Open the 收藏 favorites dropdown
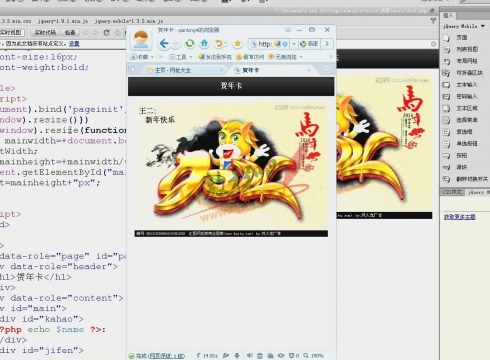The height and width of the screenshot is (360, 490). pyautogui.click(x=143, y=57)
